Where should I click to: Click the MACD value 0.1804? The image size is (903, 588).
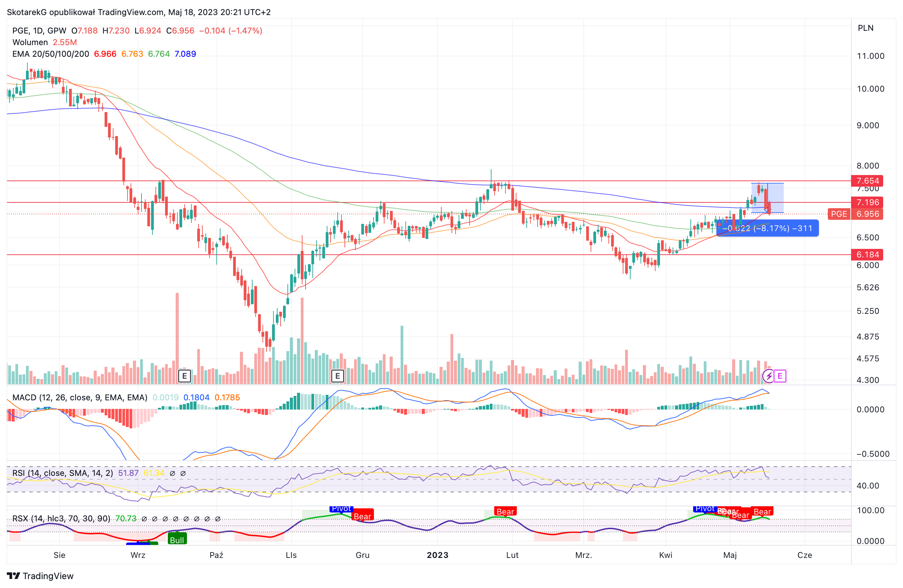tap(196, 398)
